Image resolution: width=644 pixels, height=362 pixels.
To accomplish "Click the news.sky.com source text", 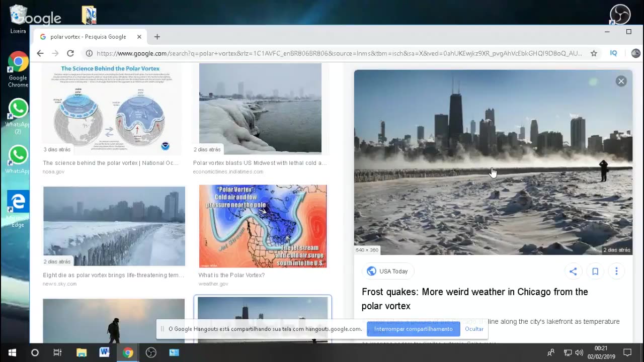I will pos(60,284).
